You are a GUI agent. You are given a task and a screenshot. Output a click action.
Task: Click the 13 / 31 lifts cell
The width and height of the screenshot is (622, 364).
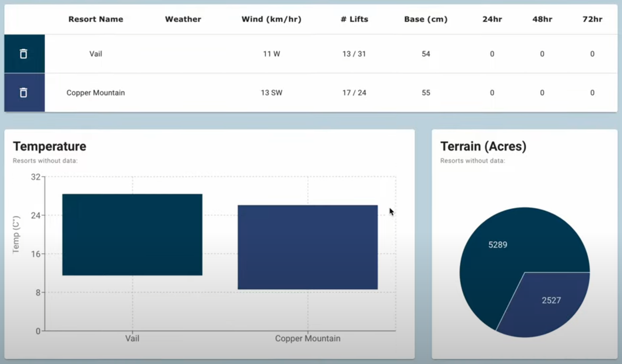click(354, 54)
